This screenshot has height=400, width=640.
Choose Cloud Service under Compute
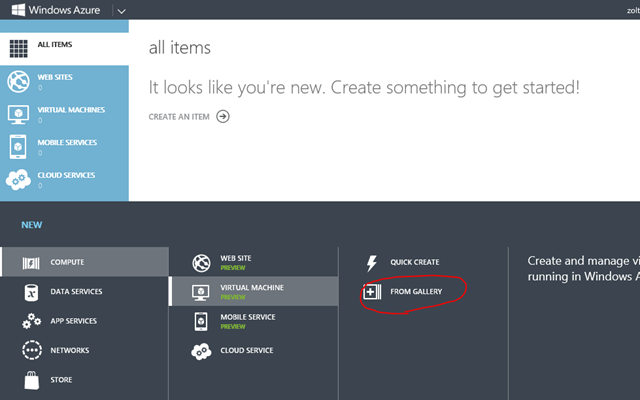tap(246, 350)
